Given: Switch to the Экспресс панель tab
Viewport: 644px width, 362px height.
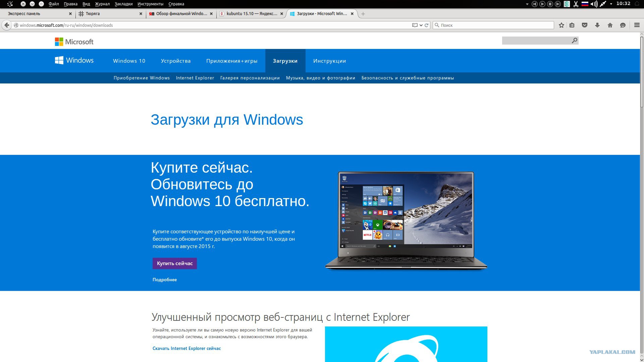Looking at the screenshot, I should pyautogui.click(x=37, y=14).
